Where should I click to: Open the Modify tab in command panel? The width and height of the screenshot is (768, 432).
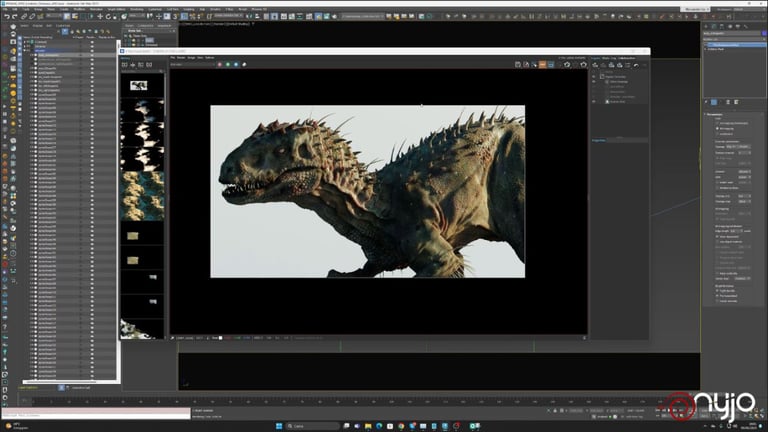click(714, 26)
